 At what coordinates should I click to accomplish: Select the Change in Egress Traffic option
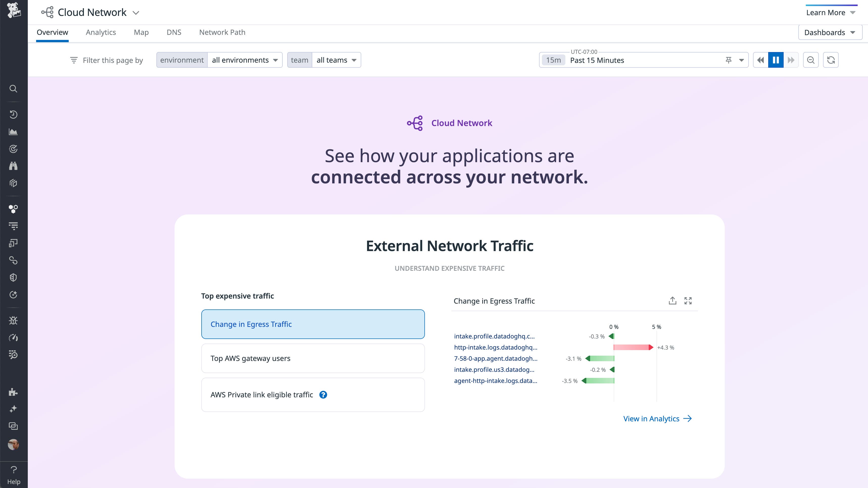point(313,324)
